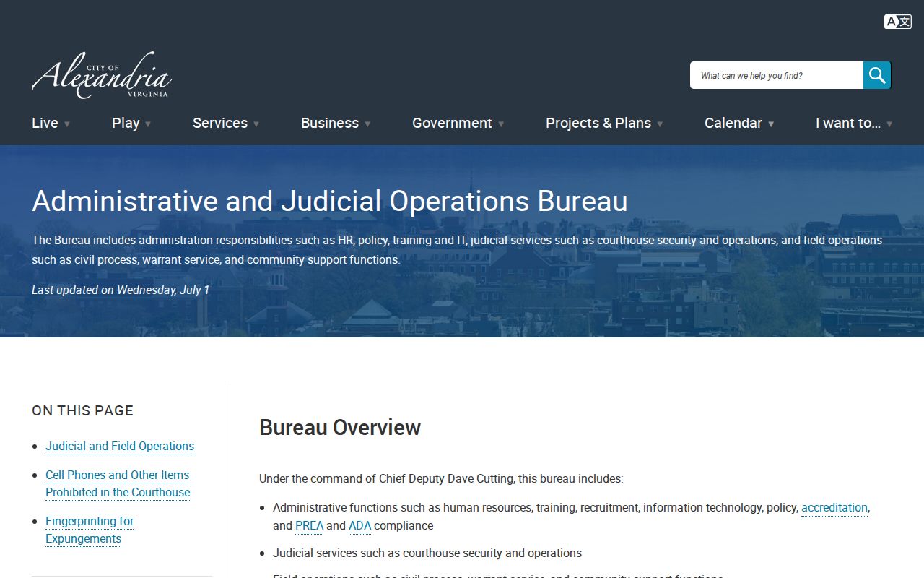Expand the Government menu arrow
This screenshot has width=924, height=578.
[x=501, y=124]
